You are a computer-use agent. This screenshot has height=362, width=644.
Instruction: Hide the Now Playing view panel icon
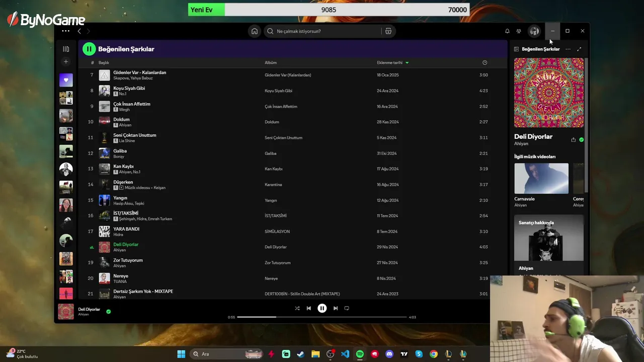(x=516, y=49)
